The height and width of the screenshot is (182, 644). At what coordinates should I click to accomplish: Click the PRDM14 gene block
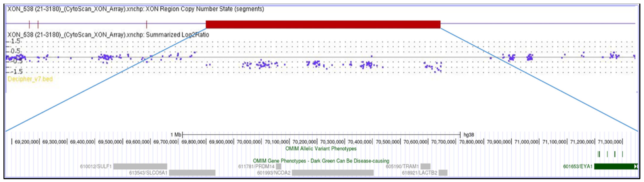pyautogui.click(x=278, y=166)
